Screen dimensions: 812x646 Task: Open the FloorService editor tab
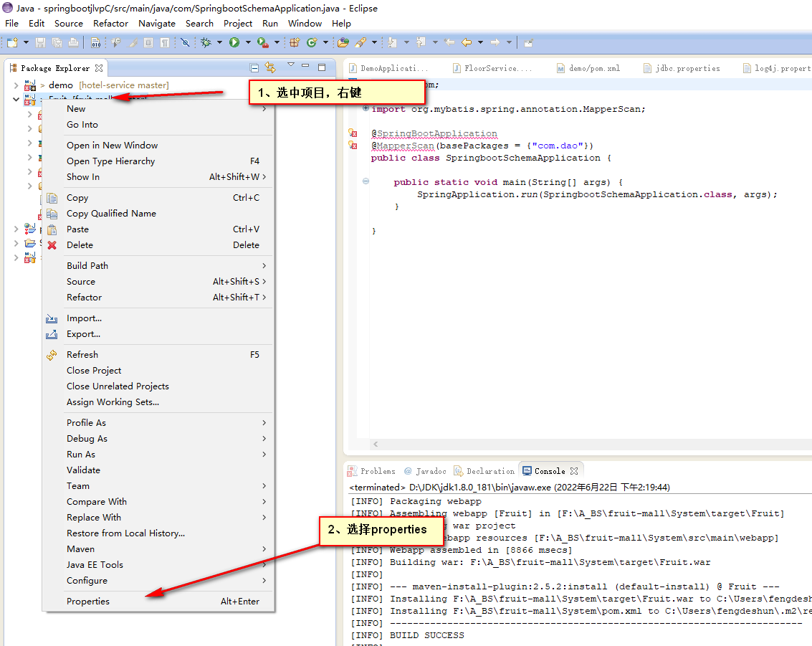point(492,68)
